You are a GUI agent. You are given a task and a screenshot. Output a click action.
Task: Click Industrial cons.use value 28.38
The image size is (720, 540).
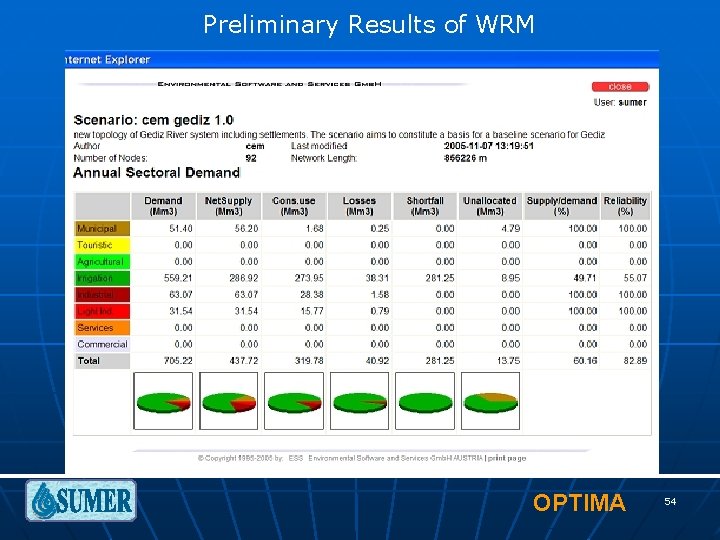(312, 295)
